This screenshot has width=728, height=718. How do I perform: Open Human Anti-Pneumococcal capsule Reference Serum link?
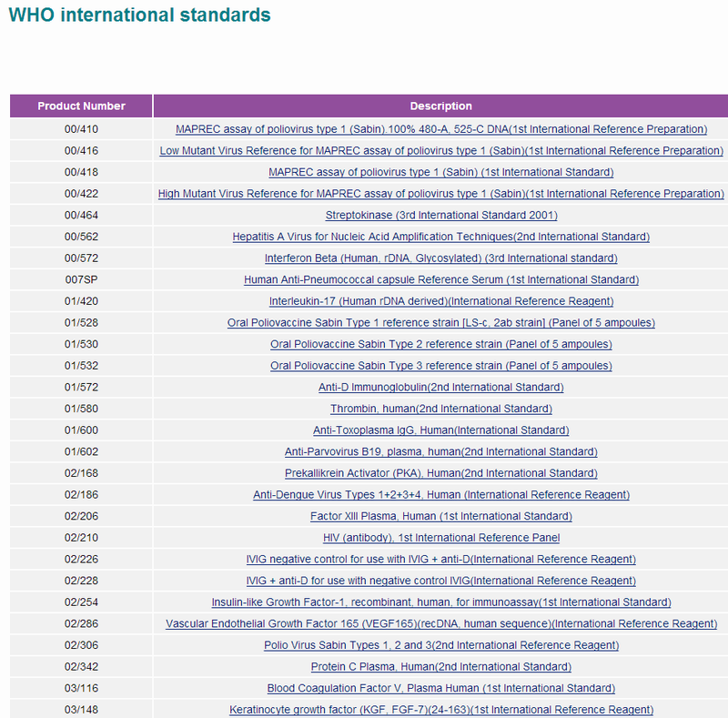tap(441, 279)
